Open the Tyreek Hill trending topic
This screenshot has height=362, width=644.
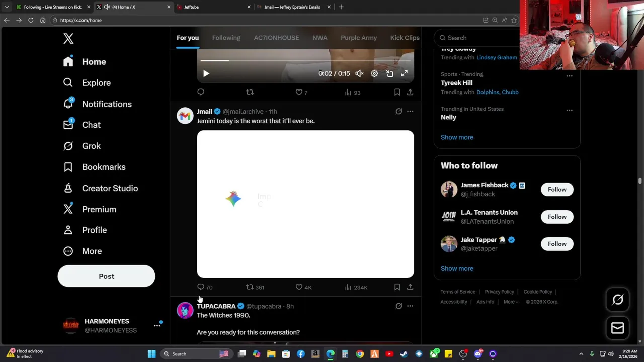tap(457, 83)
